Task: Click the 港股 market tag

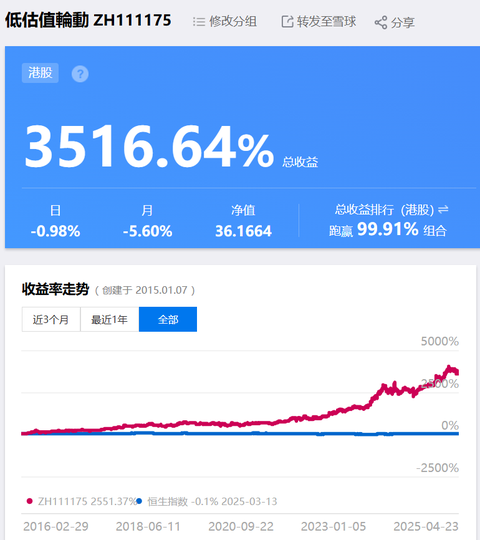Action: 40,73
